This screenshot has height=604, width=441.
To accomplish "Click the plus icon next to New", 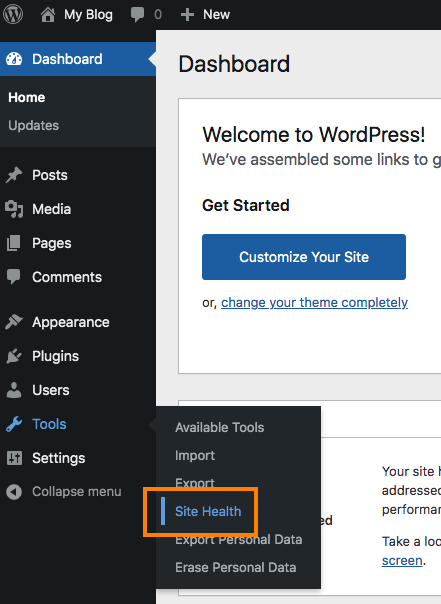I will 187,15.
